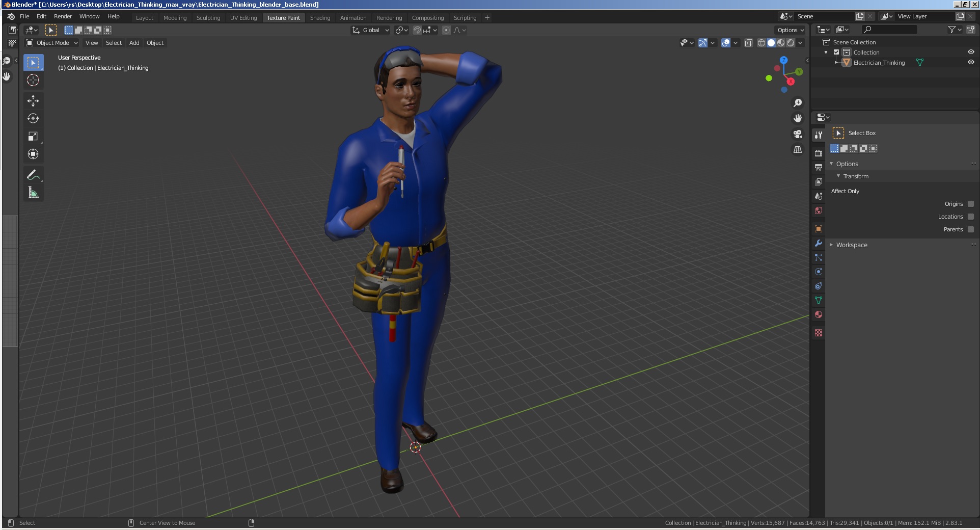This screenshot has height=530, width=980.
Task: Open the shading options dropdown arrow
Action: [x=801, y=43]
